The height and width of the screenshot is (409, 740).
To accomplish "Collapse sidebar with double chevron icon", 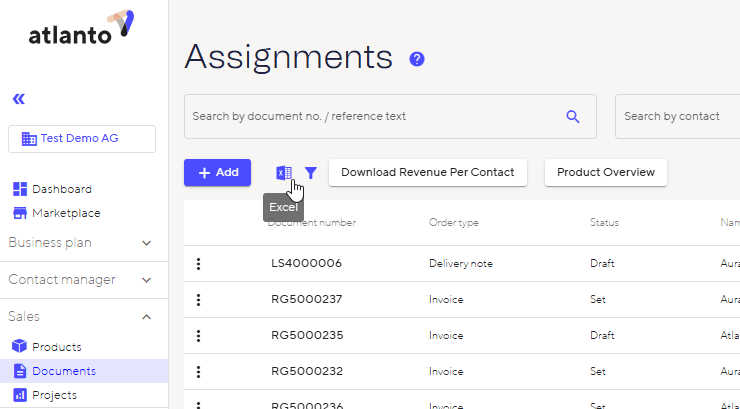I will pos(18,98).
